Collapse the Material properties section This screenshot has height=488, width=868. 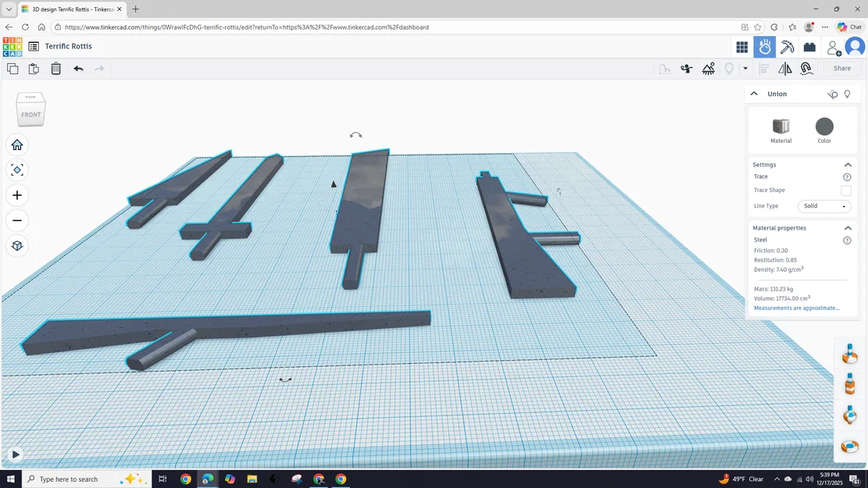pos(848,228)
